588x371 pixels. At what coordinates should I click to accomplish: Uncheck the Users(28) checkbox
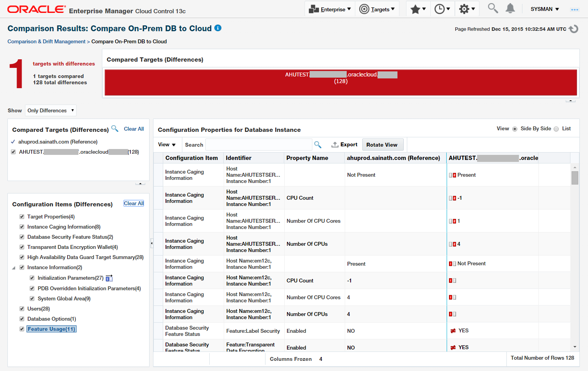[22, 309]
